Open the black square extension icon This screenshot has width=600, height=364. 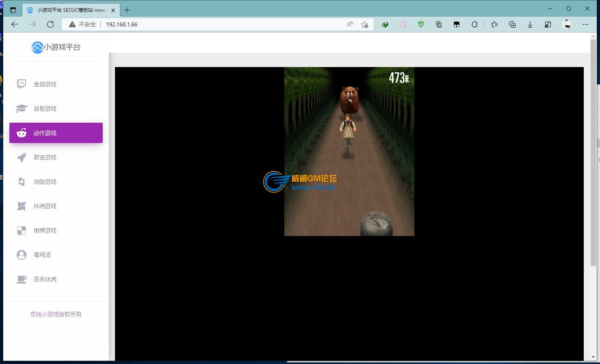click(457, 24)
